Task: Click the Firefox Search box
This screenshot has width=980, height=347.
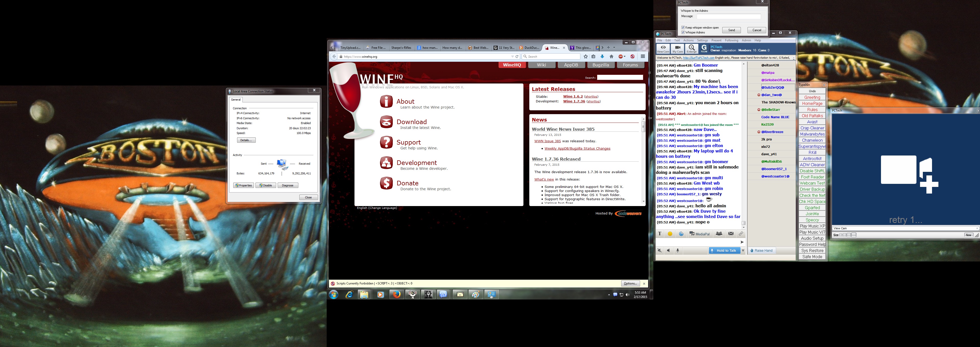Action: [x=551, y=56]
